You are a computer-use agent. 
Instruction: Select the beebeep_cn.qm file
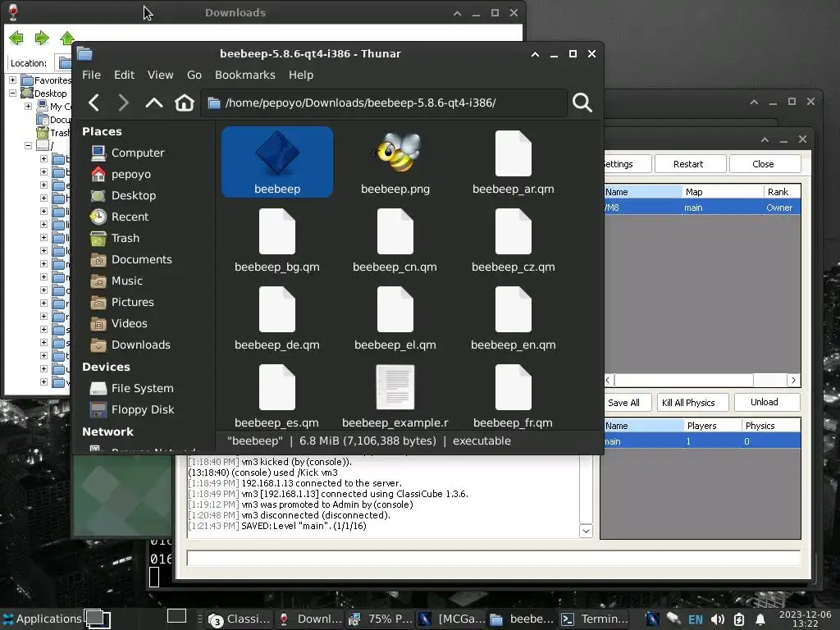395,240
